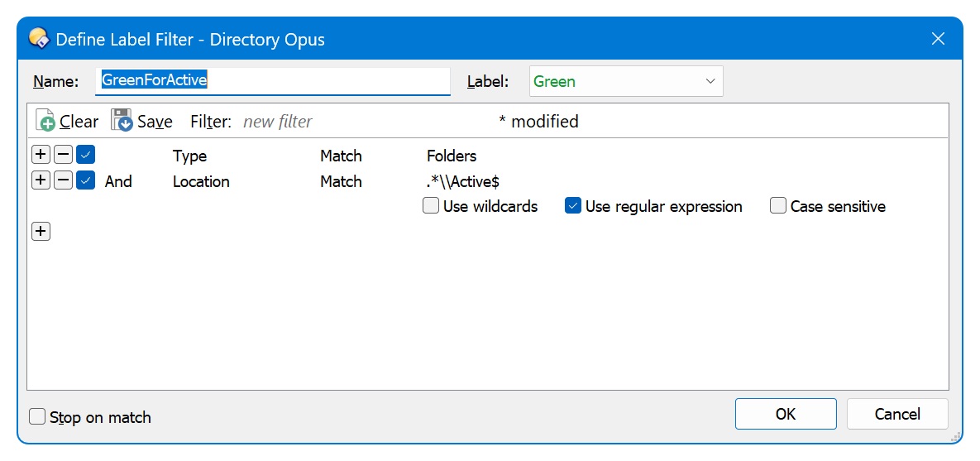Enable Case sensitive matching
Image resolution: width=980 pixels, height=461 pixels.
coord(828,206)
